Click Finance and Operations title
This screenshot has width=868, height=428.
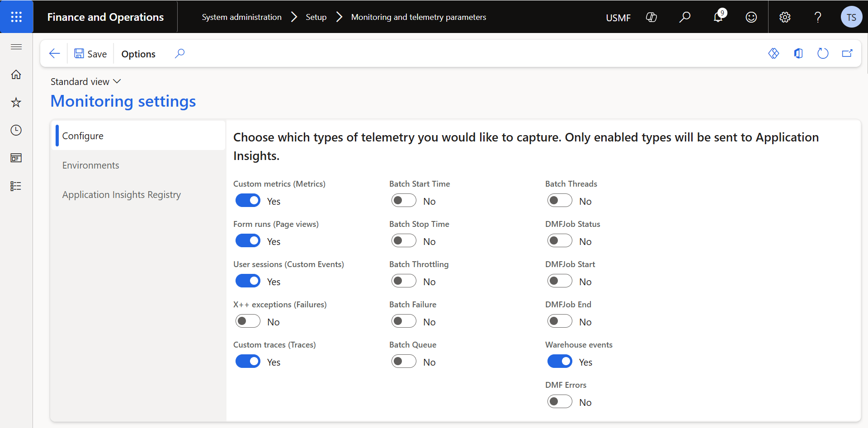point(105,17)
